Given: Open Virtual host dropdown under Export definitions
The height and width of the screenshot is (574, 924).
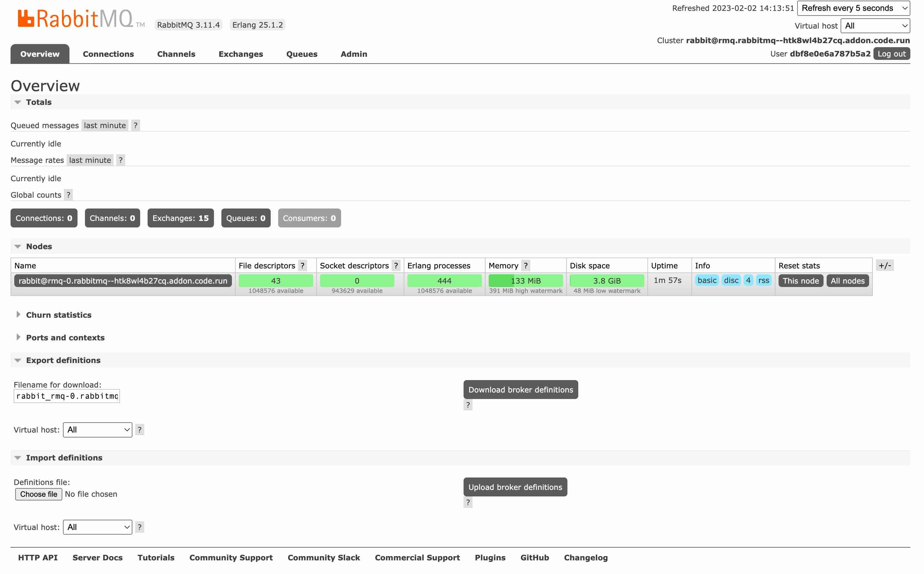Looking at the screenshot, I should pos(97,429).
